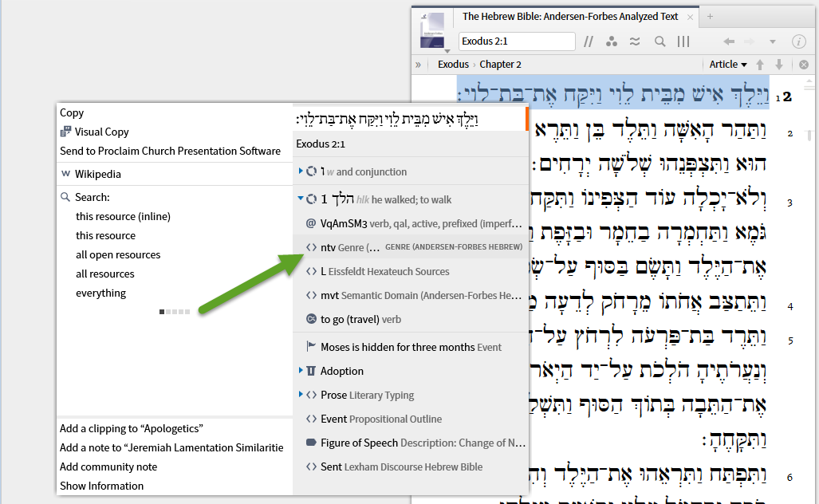Image resolution: width=819 pixels, height=504 pixels.
Task: Click the lemma ring icon beside "and conjunction"
Action: 311,171
